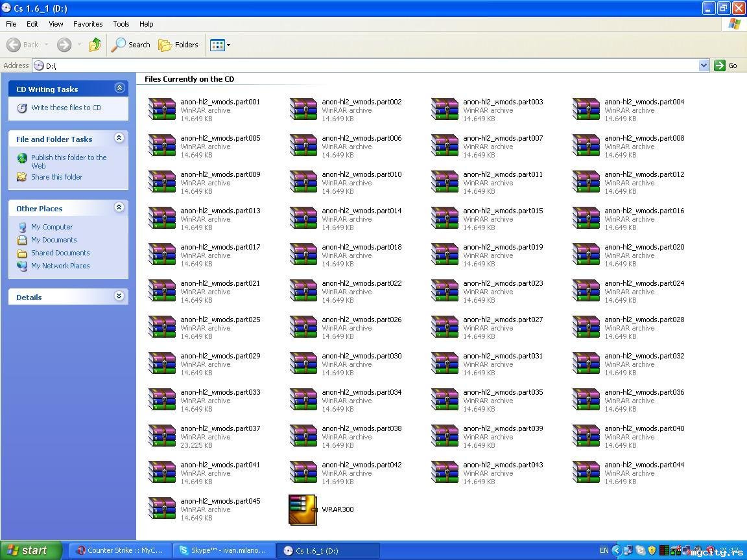Click file name anon-hl2_wmods.part012
The image size is (747, 560).
pyautogui.click(x=645, y=174)
